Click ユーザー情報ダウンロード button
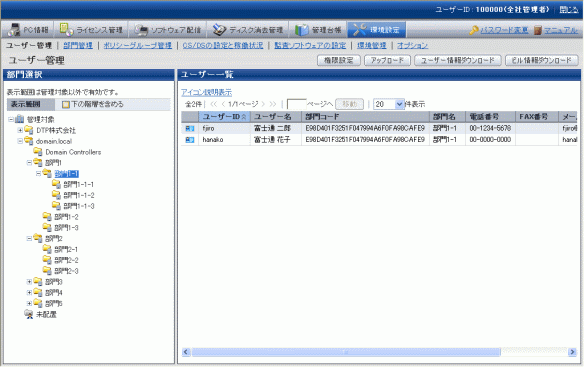This screenshot has height=367, width=584. [457, 60]
